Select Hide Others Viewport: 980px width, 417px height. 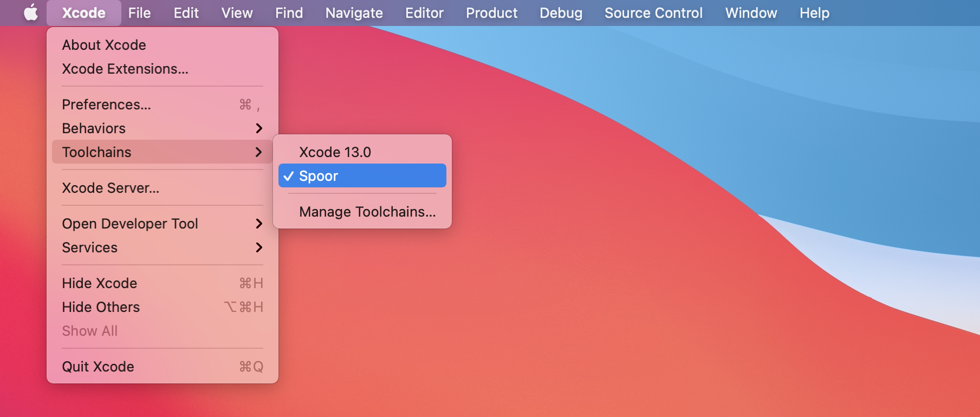tap(163, 307)
